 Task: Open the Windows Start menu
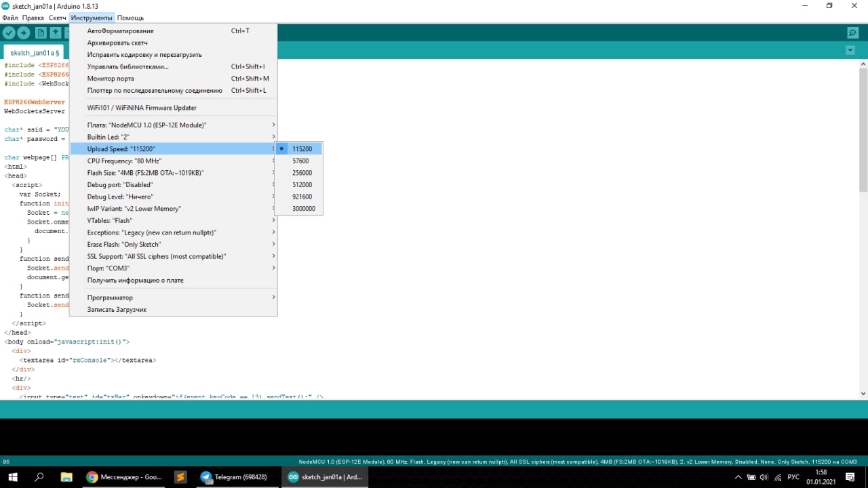point(12,477)
